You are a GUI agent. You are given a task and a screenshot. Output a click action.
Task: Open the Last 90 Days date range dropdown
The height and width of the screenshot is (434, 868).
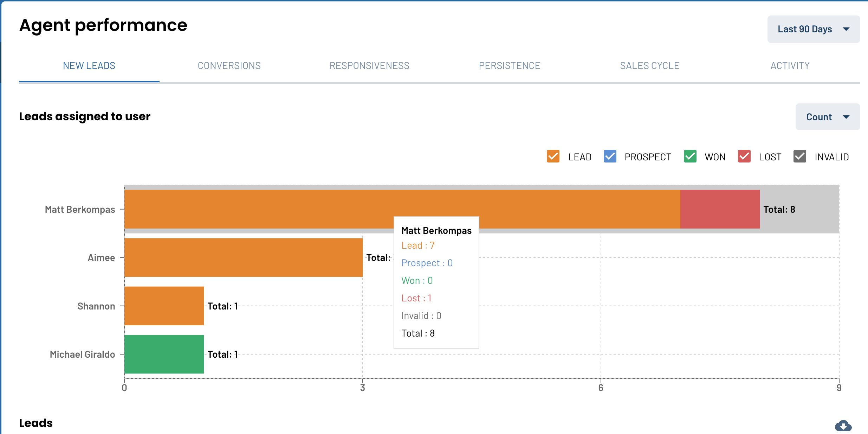point(814,29)
